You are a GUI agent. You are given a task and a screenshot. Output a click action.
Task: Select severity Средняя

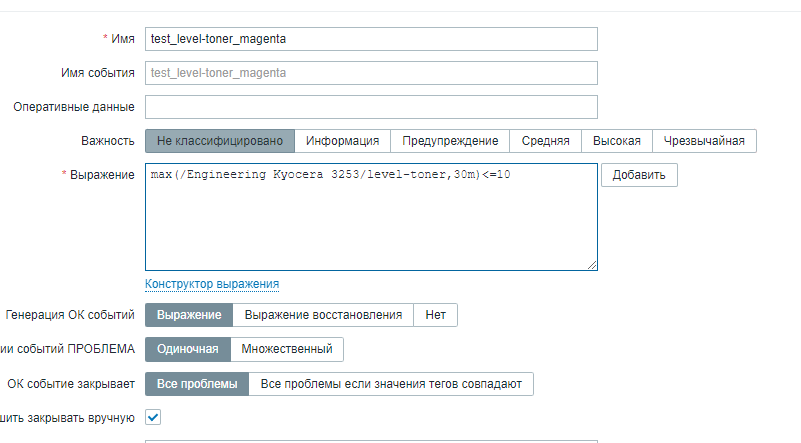pyautogui.click(x=545, y=141)
